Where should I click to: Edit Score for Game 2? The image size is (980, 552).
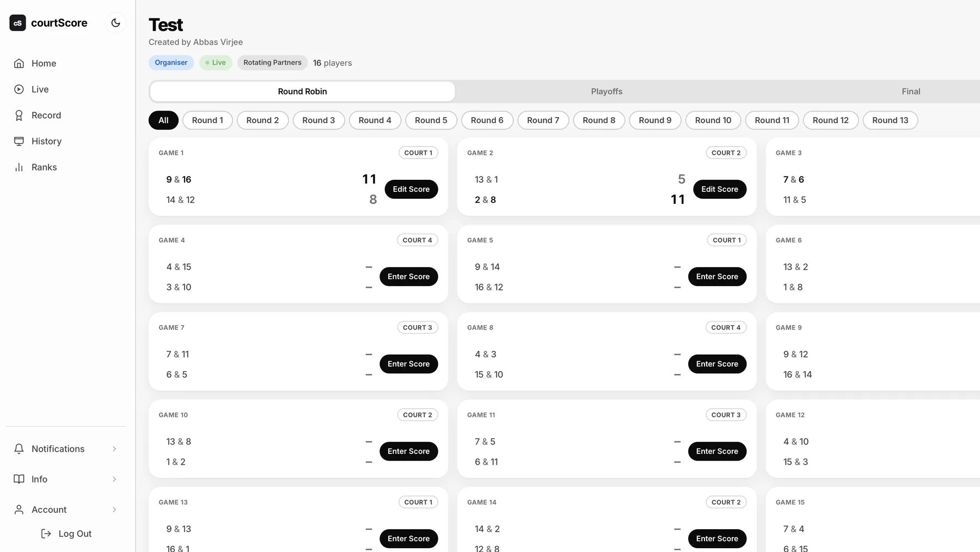point(720,189)
